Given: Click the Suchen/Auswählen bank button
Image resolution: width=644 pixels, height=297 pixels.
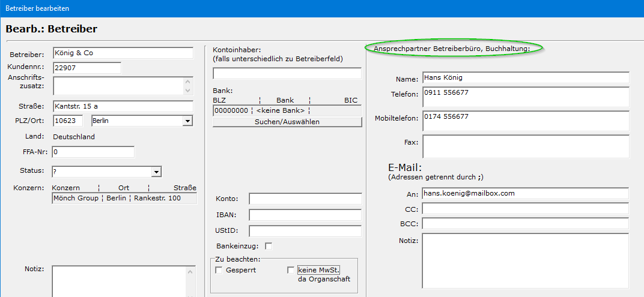Looking at the screenshot, I should [x=287, y=122].
